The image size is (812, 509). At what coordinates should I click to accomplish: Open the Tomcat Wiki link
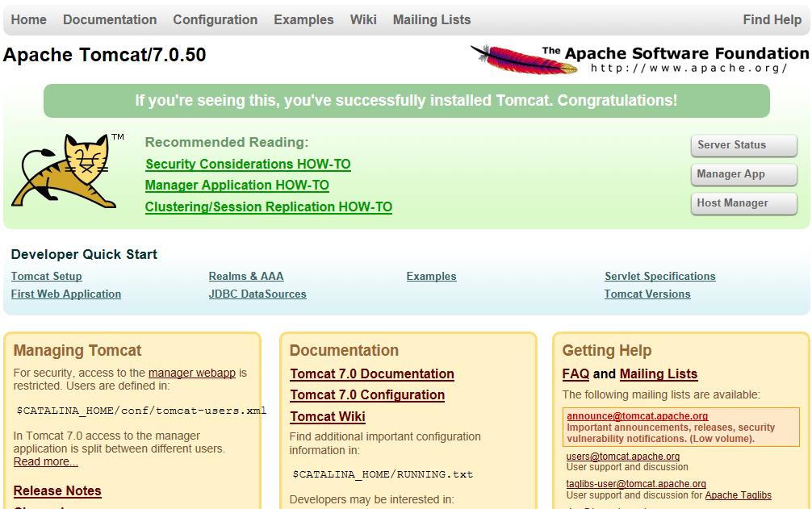point(327,417)
